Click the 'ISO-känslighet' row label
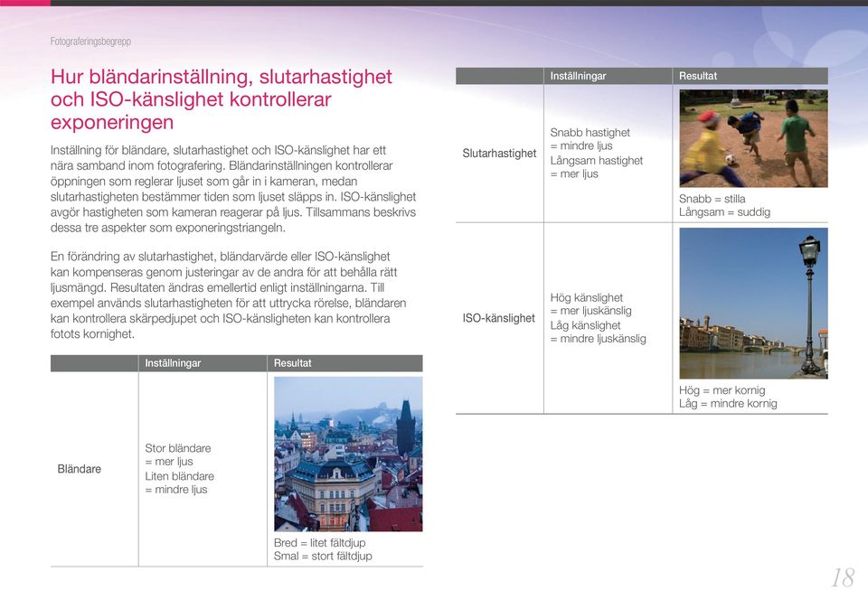Viewport: 868px width, 590px height. click(x=499, y=318)
